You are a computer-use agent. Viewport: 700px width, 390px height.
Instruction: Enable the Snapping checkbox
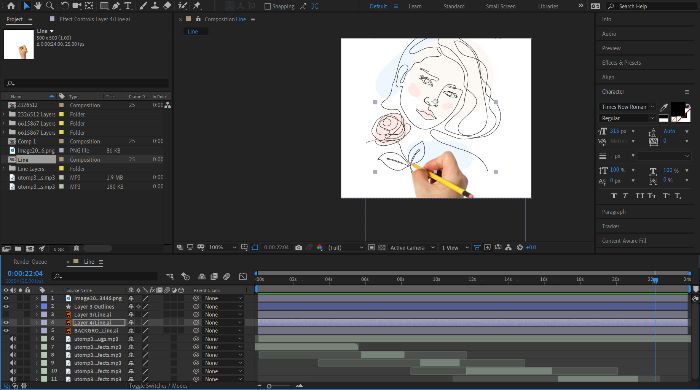pos(267,6)
